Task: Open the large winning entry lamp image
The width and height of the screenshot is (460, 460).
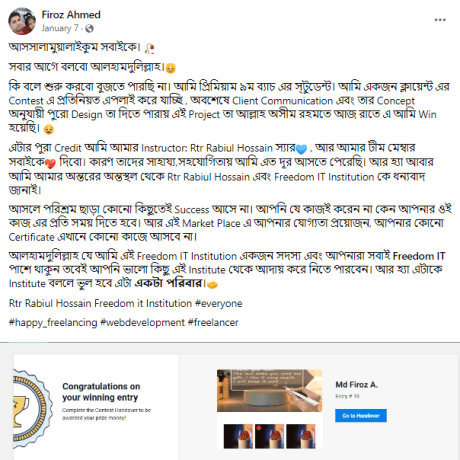Action: (269, 390)
